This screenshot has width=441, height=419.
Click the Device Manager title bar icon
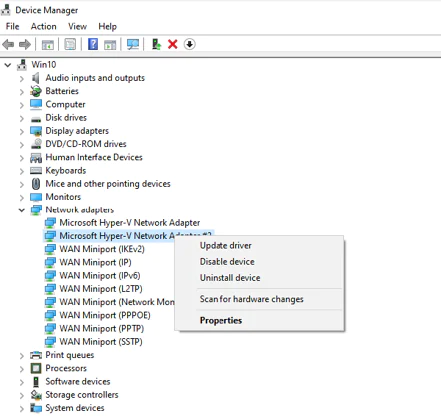click(x=5, y=10)
